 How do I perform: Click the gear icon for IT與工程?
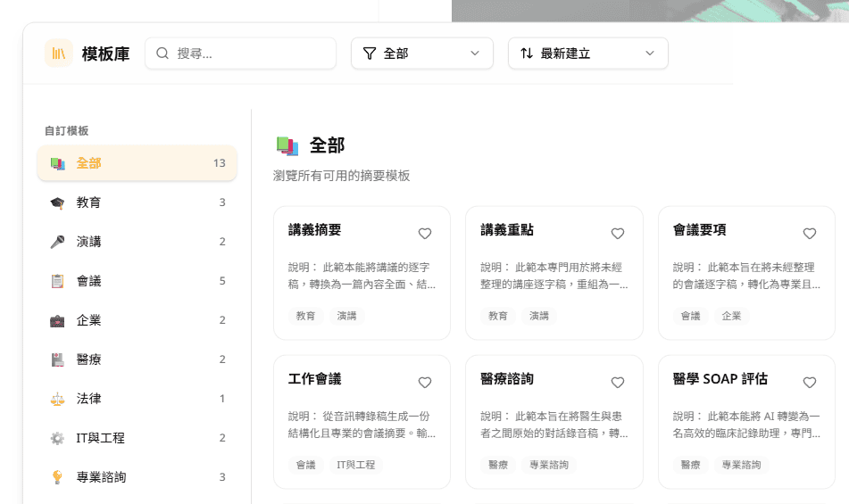click(x=57, y=438)
